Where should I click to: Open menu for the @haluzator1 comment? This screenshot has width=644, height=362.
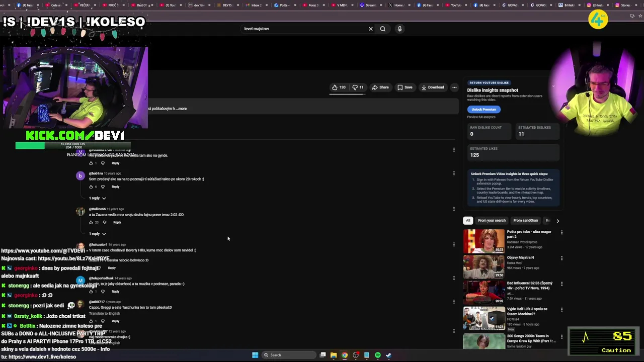(454, 244)
